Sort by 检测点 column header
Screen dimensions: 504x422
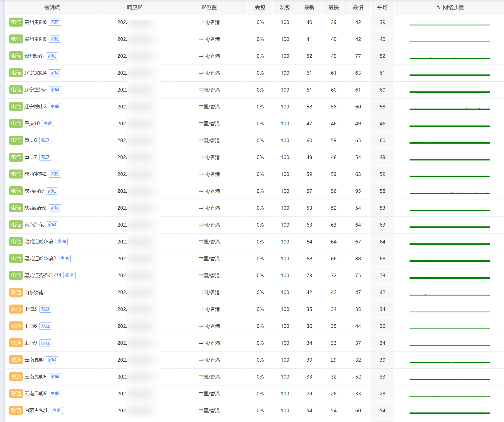[x=52, y=7]
